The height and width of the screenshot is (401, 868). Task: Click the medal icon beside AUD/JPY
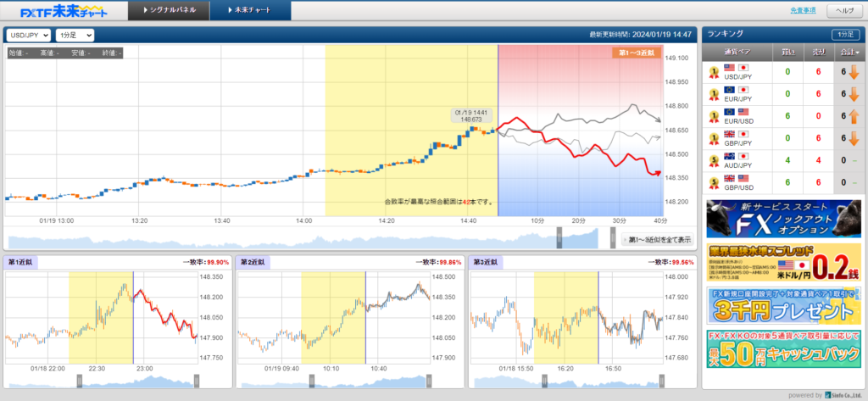coord(714,160)
